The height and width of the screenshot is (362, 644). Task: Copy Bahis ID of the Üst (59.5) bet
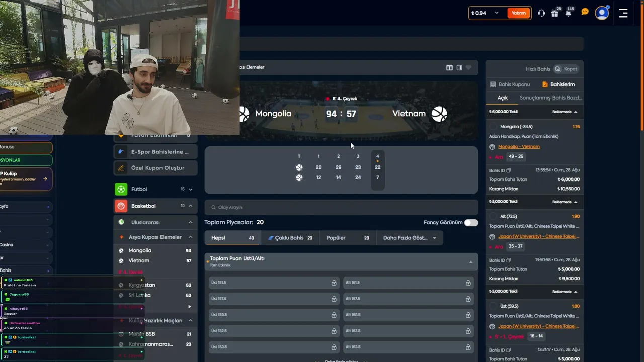pyautogui.click(x=509, y=350)
